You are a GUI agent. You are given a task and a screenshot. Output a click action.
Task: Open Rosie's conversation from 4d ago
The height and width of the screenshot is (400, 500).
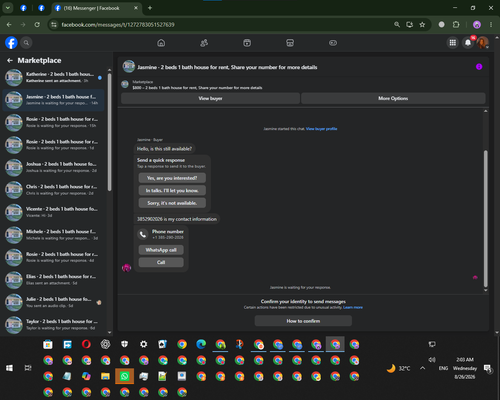pos(53,257)
